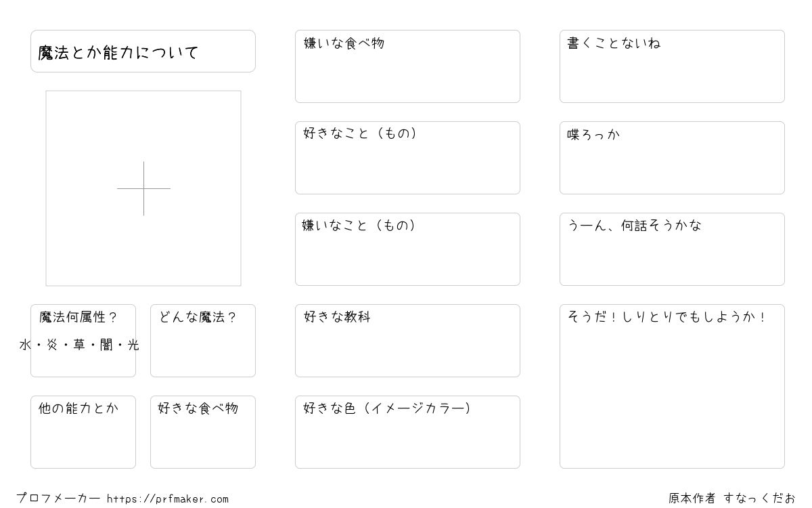Click the large しりとりでもしようか box
This screenshot has height=508, width=812.
[x=672, y=386]
